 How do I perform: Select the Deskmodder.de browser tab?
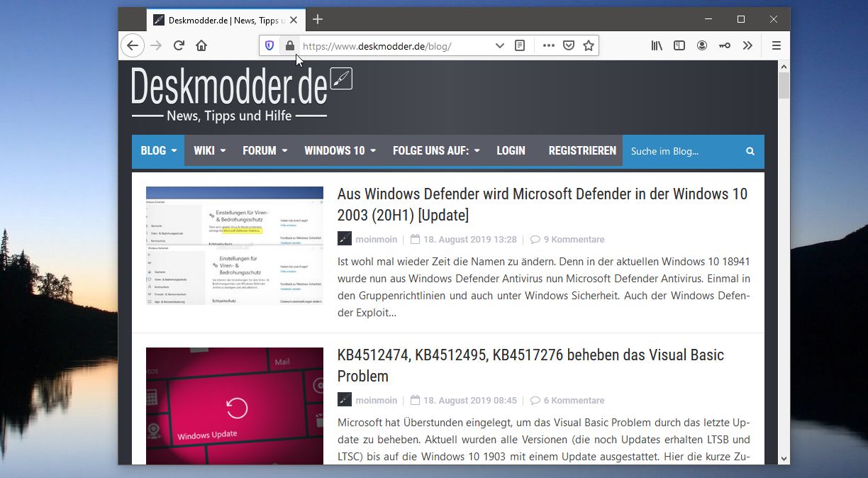coord(226,20)
